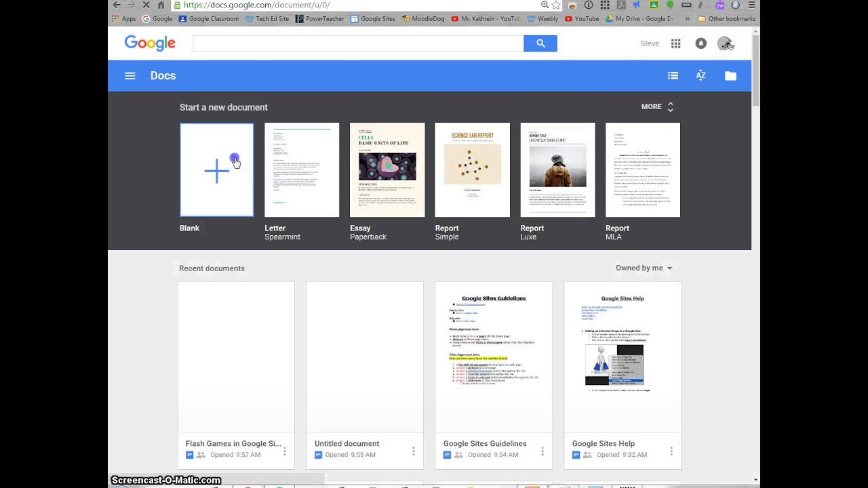The height and width of the screenshot is (488, 868).
Task: Click the page zoom magnifier in address bar
Action: [x=545, y=5]
